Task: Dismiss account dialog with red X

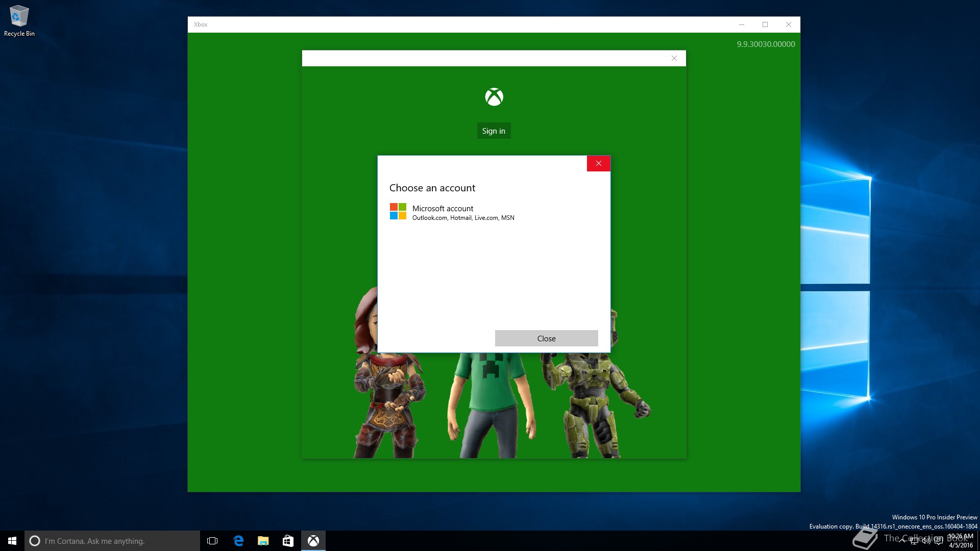Action: 598,163
